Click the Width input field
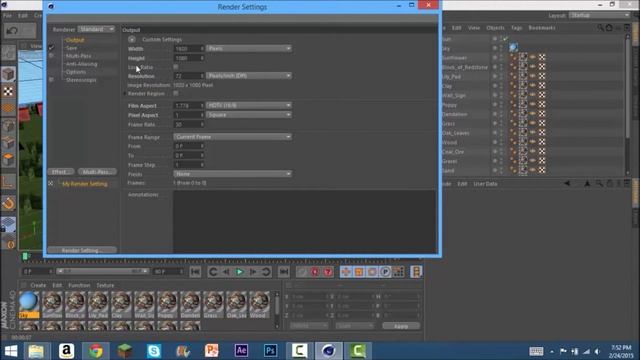 pyautogui.click(x=189, y=49)
